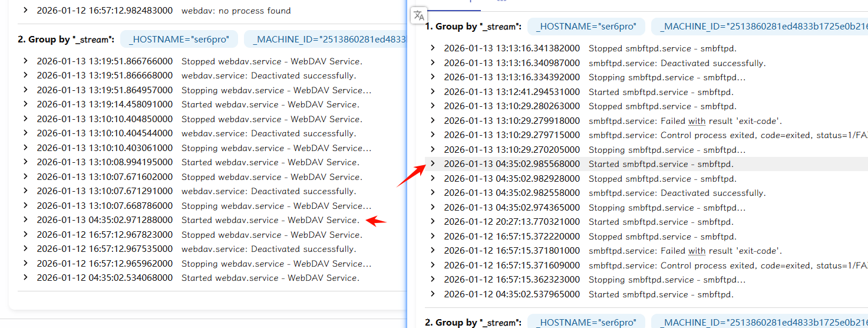
Task: Expand the 13:10:29.279918000 Failed with result row
Action: click(433, 121)
